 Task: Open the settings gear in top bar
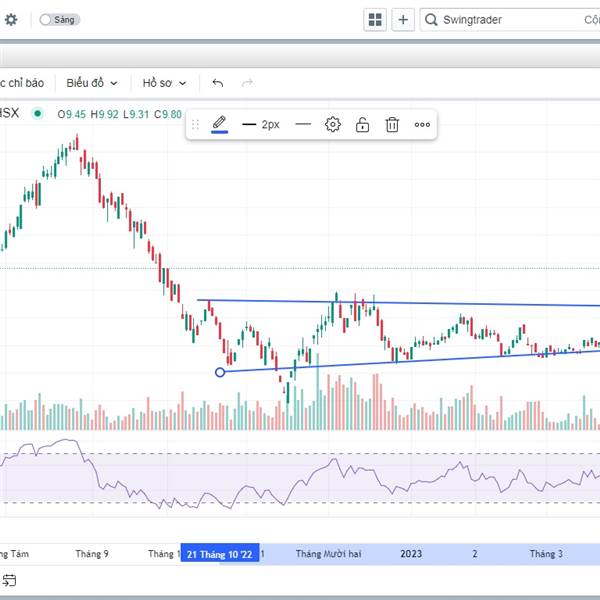pos(11,20)
